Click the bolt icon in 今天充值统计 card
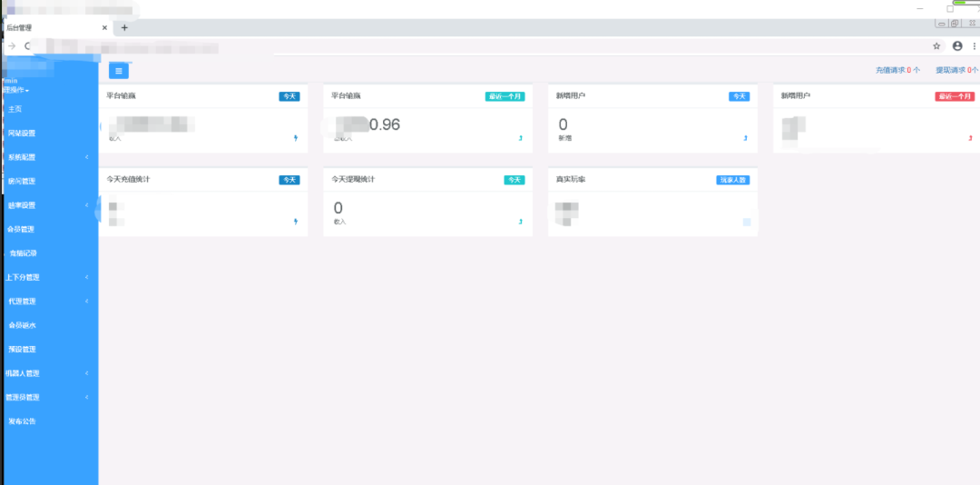 point(296,222)
